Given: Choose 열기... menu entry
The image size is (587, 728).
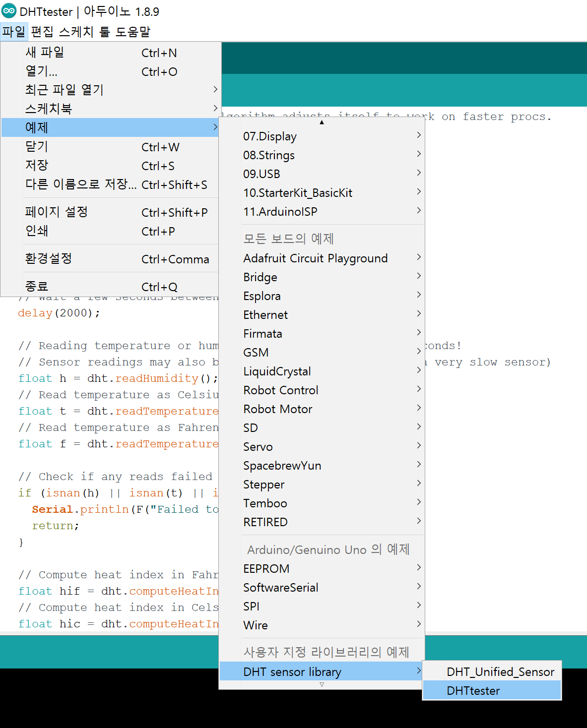Looking at the screenshot, I should [110, 71].
